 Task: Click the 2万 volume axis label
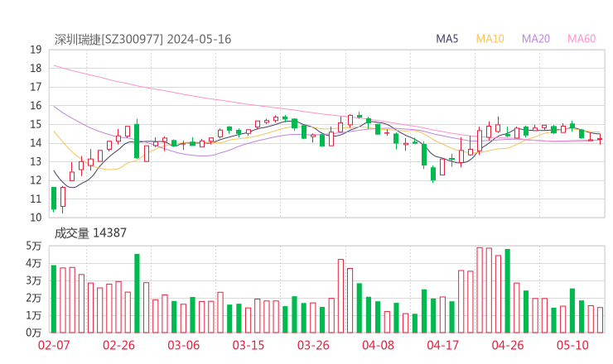34,298
